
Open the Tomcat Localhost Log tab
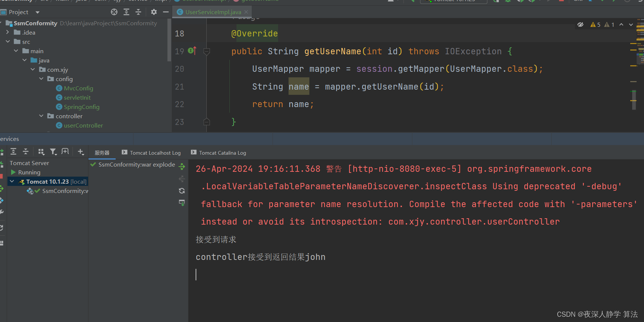point(151,153)
